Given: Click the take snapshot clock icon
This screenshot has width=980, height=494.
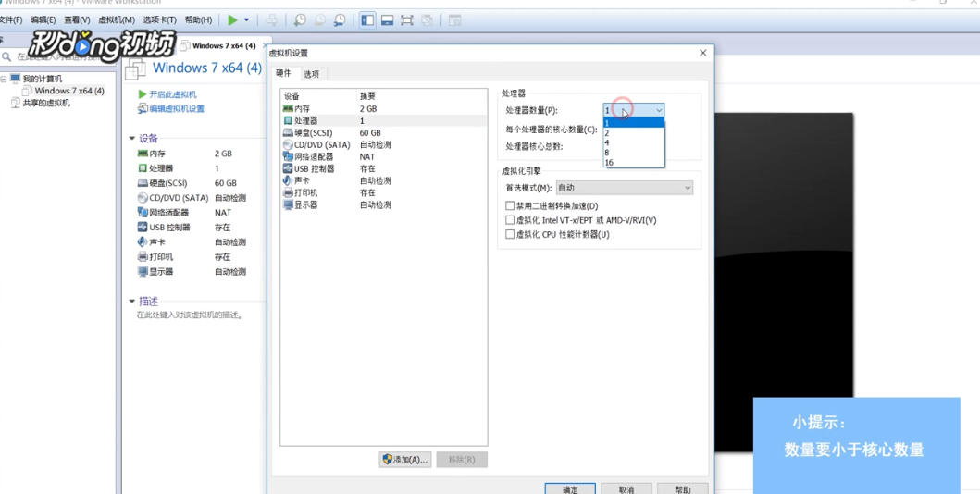Looking at the screenshot, I should tap(300, 20).
